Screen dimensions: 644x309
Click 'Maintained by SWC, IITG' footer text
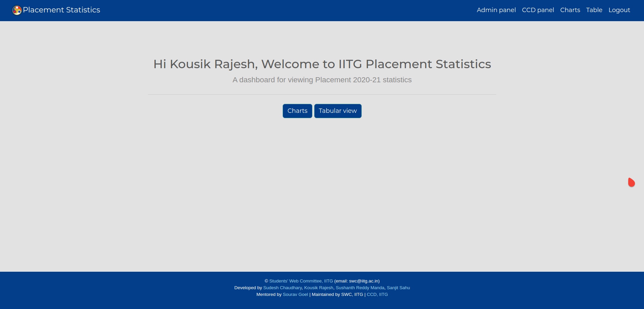(x=337, y=295)
